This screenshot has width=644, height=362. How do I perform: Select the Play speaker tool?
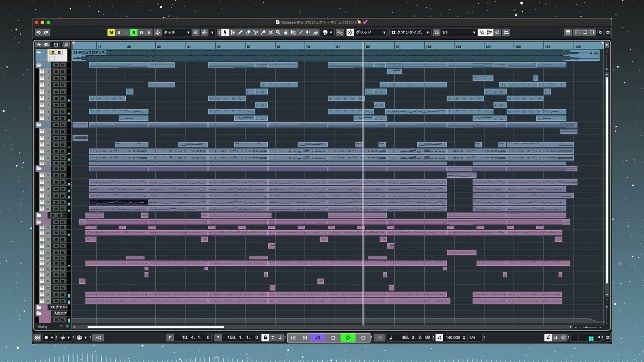point(308,32)
